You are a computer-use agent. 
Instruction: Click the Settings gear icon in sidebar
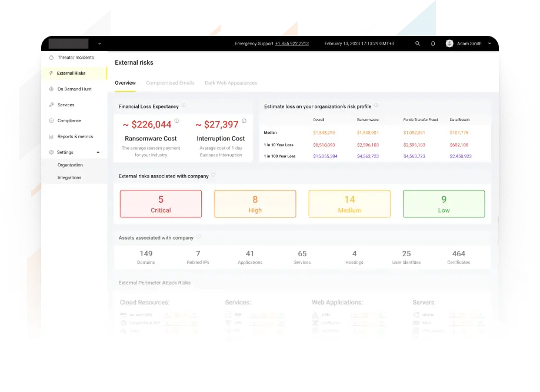click(x=51, y=152)
